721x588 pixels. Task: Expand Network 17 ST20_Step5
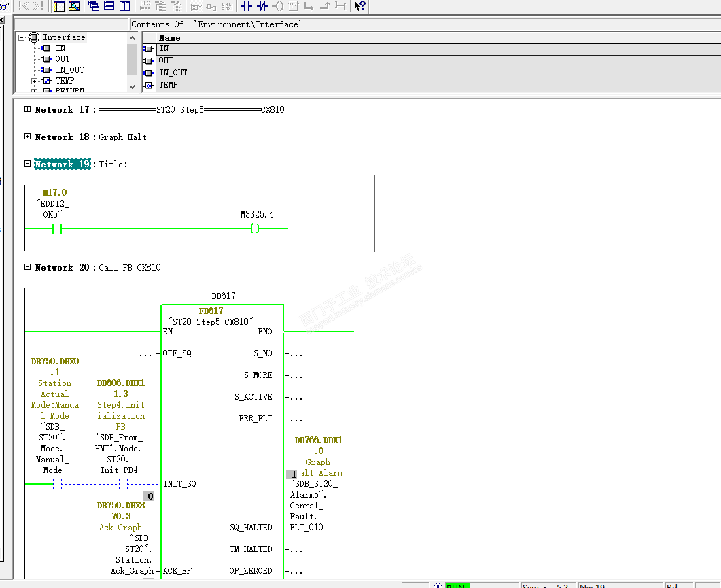28,109
